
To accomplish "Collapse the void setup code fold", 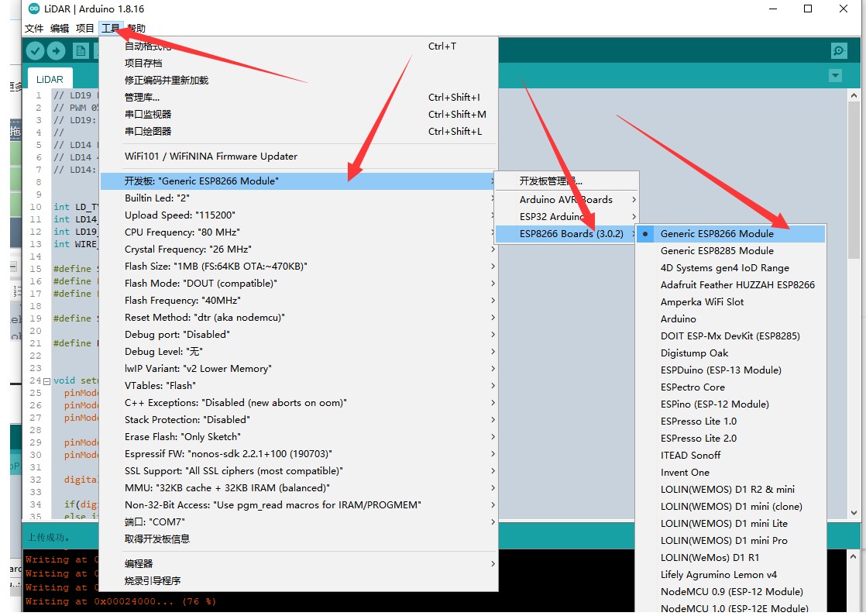I will (x=47, y=381).
